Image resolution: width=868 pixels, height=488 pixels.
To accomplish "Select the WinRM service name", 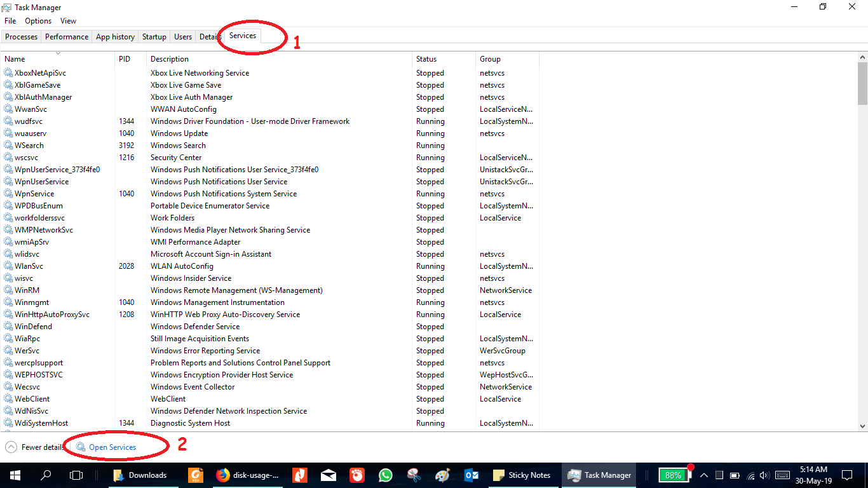I will click(x=27, y=290).
